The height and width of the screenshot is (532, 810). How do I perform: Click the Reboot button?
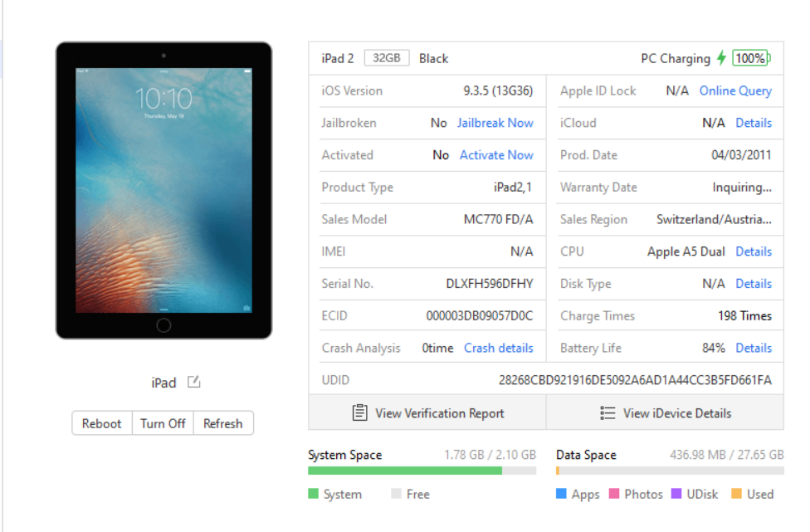(x=102, y=423)
